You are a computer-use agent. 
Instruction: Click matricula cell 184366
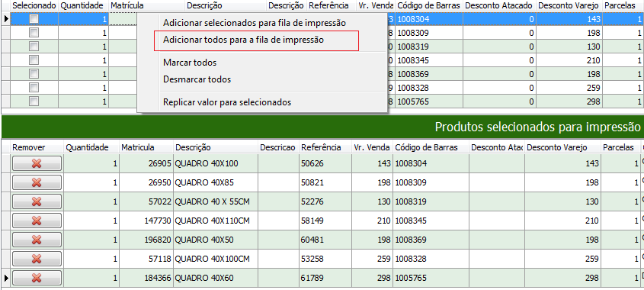(x=146, y=278)
